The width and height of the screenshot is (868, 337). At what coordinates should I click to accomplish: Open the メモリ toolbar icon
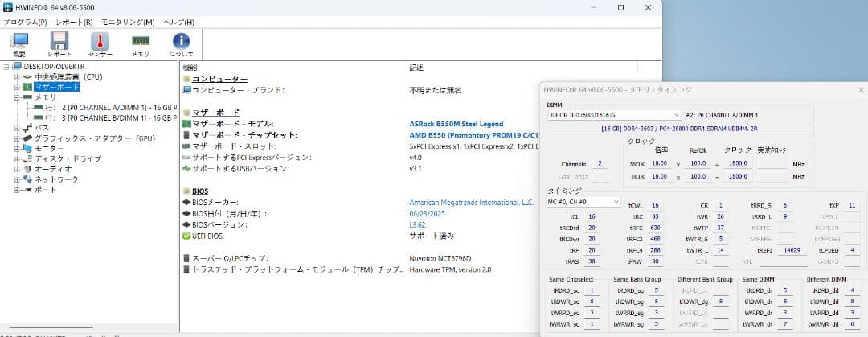[141, 44]
